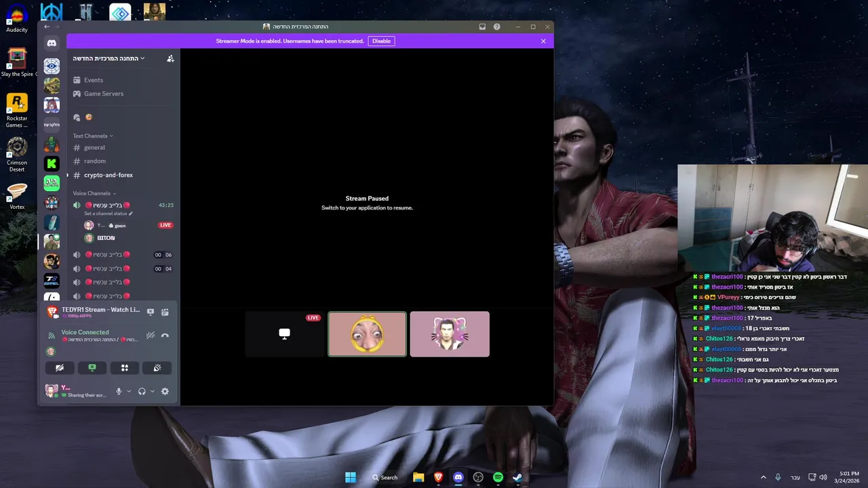This screenshot has width=868, height=488.
Task: Edit channel status pencil icon
Action: point(131,213)
